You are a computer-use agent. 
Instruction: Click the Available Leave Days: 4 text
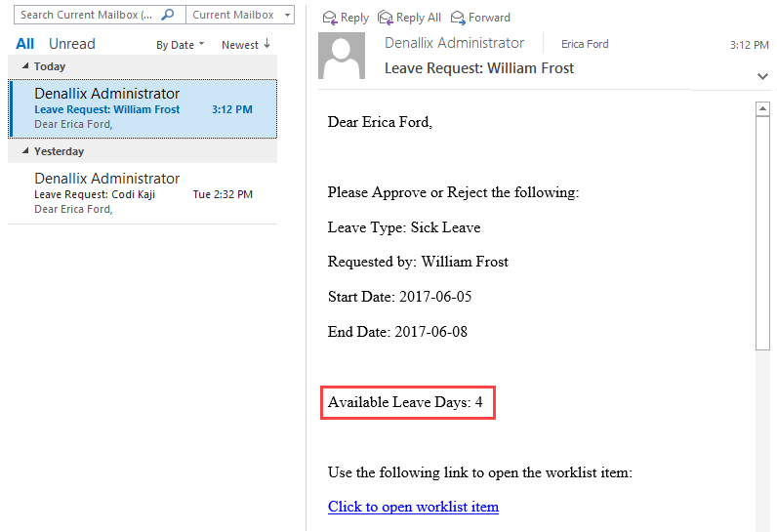pos(405,402)
